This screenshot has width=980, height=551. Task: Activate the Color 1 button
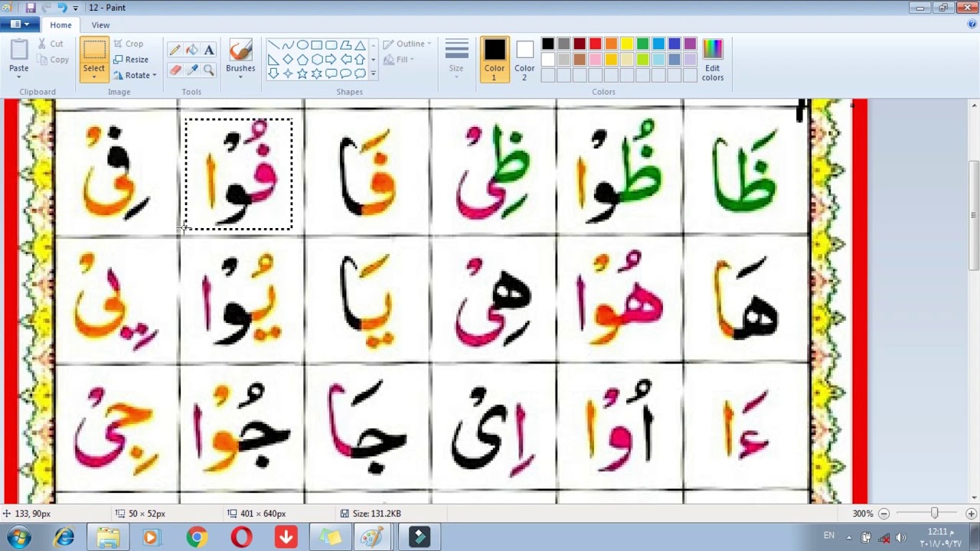pos(495,60)
